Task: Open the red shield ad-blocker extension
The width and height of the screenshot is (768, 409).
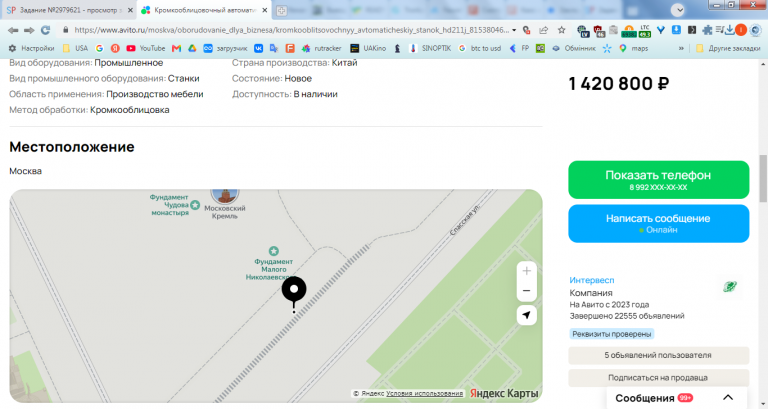Action: point(599,31)
